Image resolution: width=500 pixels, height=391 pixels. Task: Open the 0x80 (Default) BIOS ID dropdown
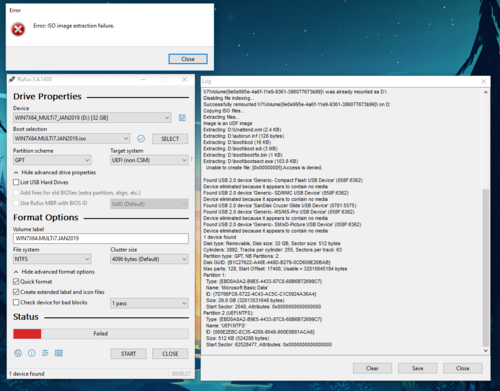point(149,204)
